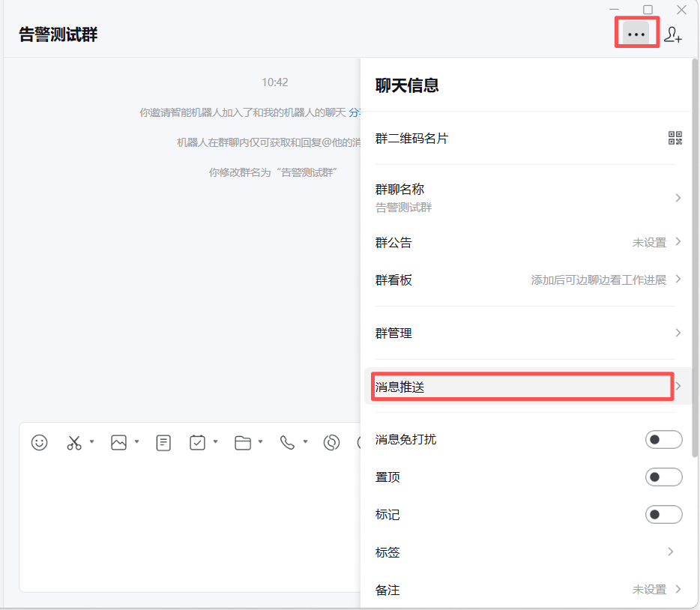Viewport: 700px width, 610px height.
Task: Click the image send icon
Action: 118,443
